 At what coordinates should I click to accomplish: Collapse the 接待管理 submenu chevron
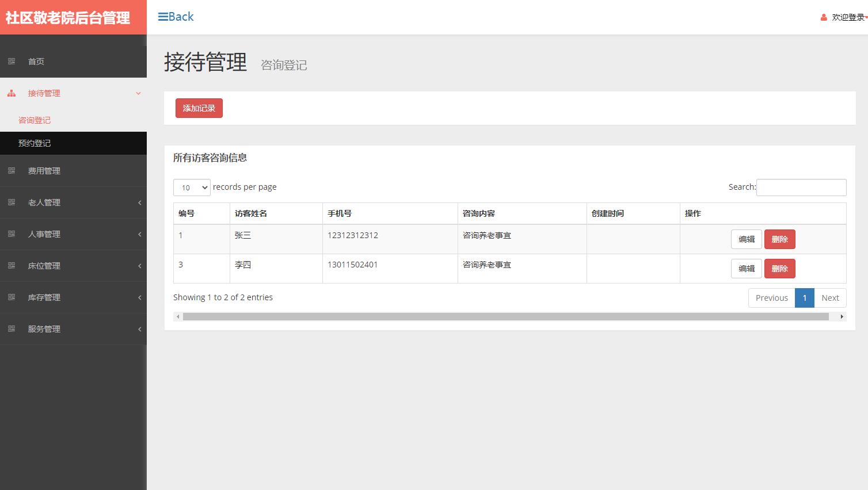(138, 93)
